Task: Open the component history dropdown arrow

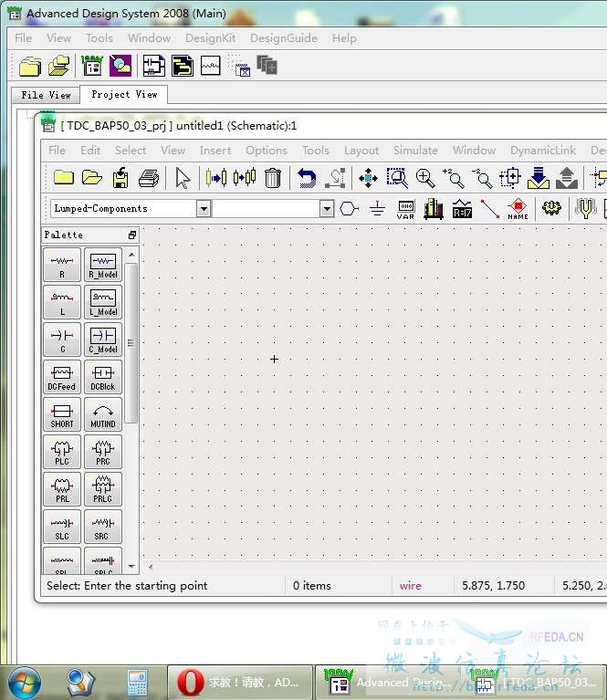Action: click(x=327, y=208)
